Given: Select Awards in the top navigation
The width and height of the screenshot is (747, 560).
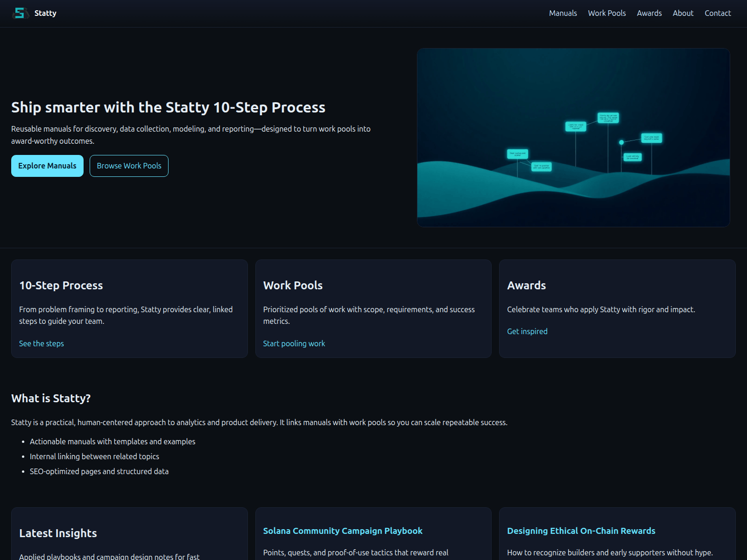Looking at the screenshot, I should 649,13.
